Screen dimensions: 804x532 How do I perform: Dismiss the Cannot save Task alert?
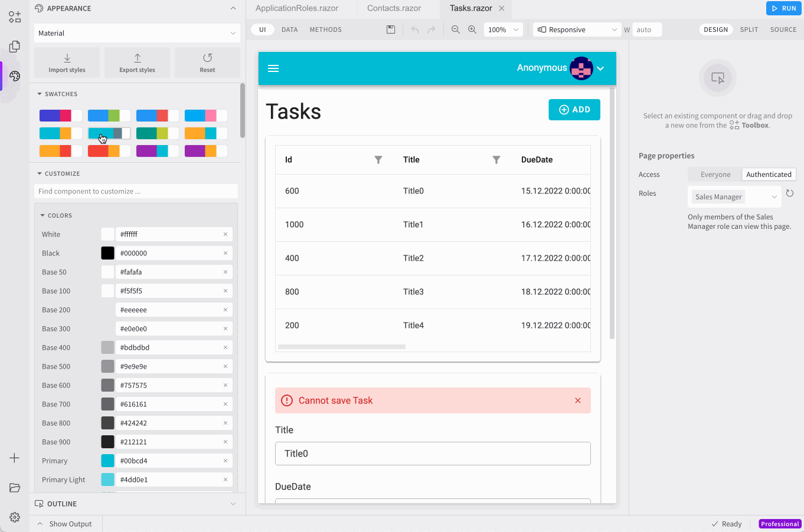578,400
